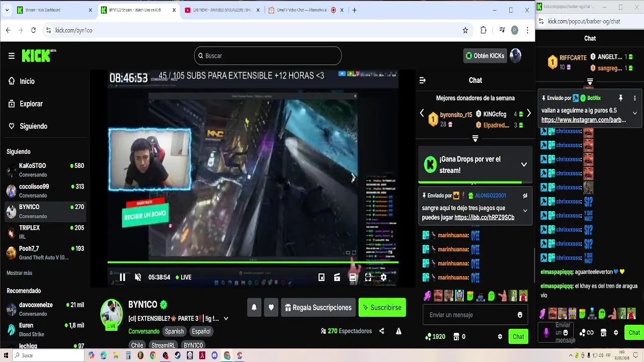This screenshot has height=362, width=644.
Task: Enter fullscreen on the video player
Action: coord(368,277)
